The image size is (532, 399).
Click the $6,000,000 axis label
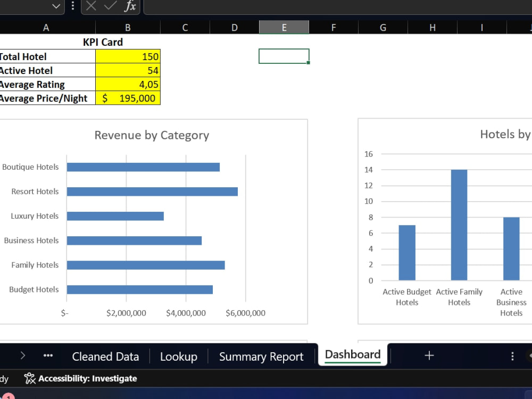[x=246, y=313]
